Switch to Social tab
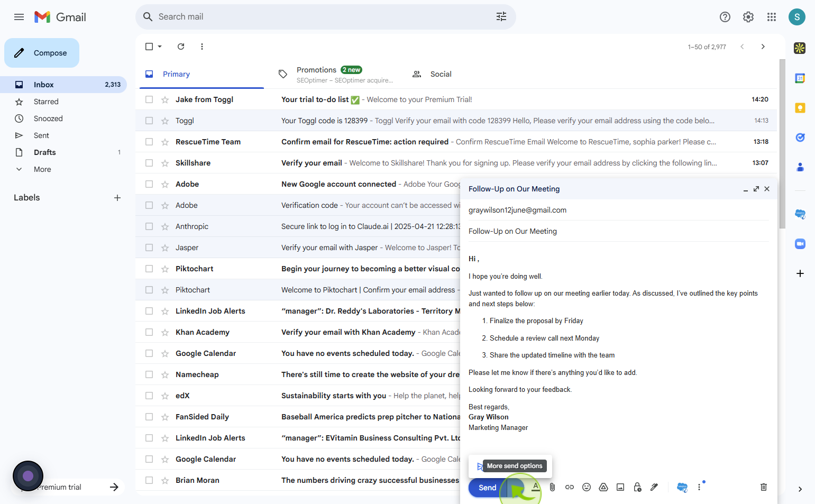 pos(441,74)
